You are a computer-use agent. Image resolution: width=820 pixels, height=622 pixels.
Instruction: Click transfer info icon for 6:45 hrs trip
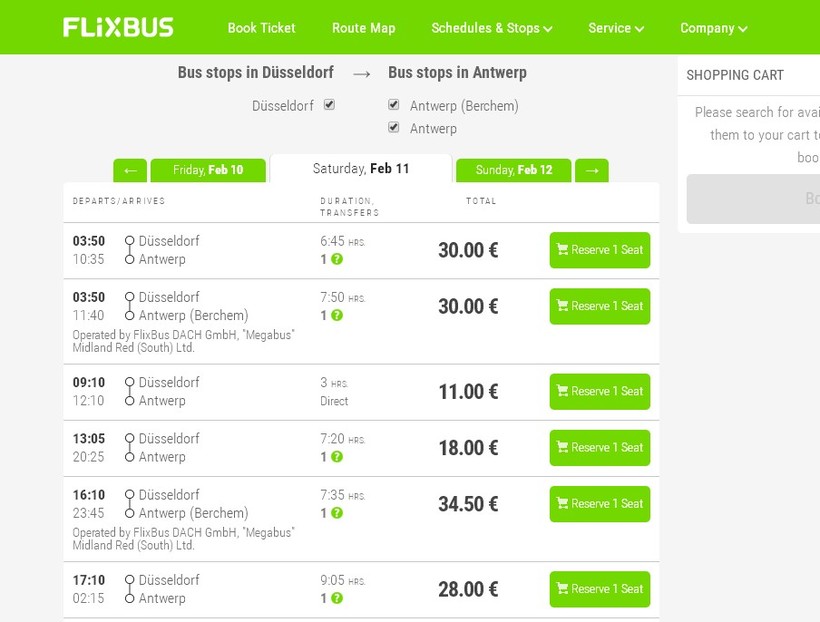337,260
